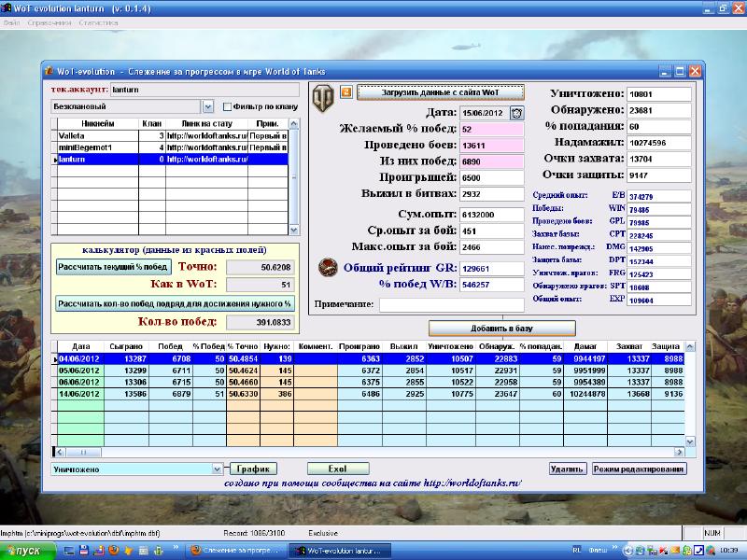Click the wins-in-a-row calculation button
Viewport: 747px width, 560px height.
click(x=175, y=303)
